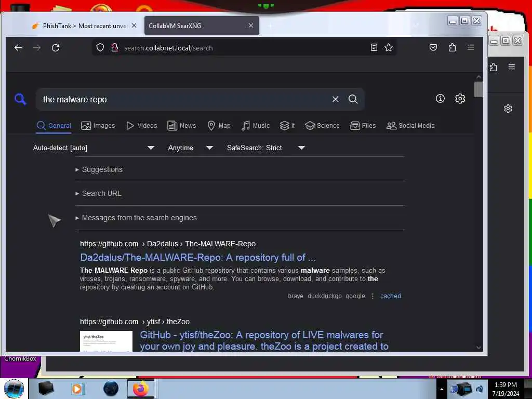Switch to News search category
This screenshot has width=532, height=399.
[182, 126]
